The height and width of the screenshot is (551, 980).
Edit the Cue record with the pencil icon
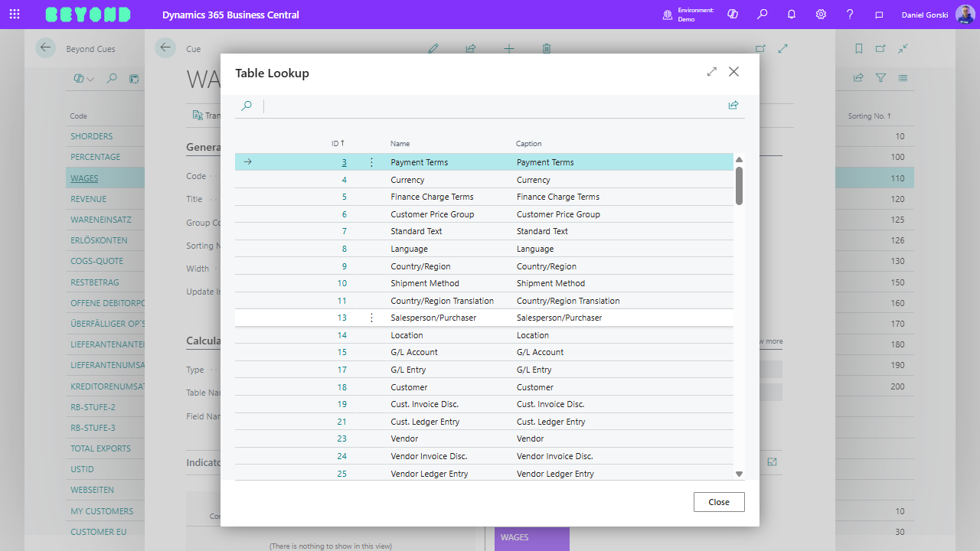tap(433, 48)
